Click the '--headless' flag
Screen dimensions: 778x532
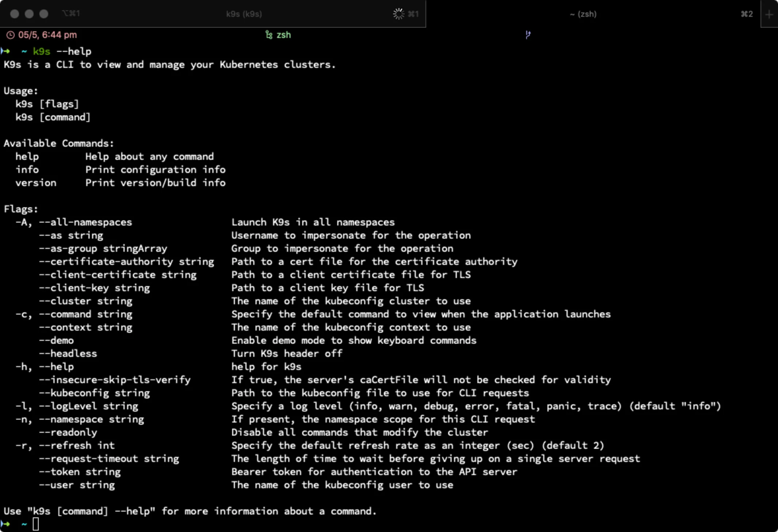pyautogui.click(x=68, y=354)
